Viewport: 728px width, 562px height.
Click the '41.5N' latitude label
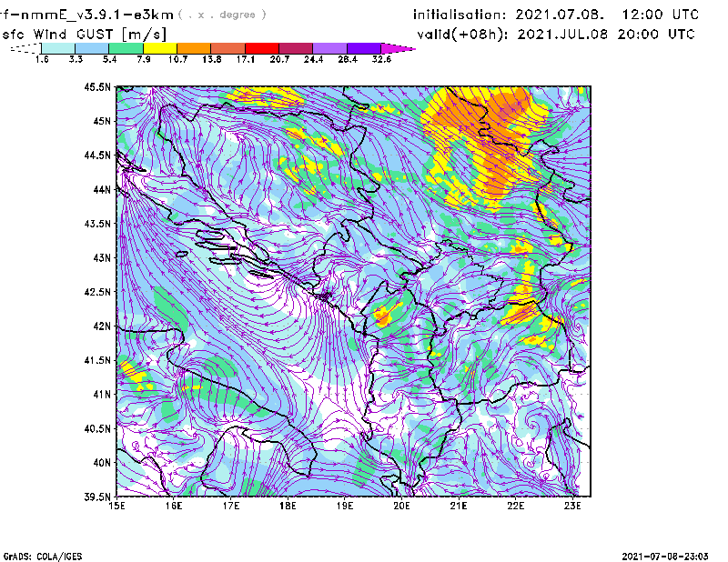pos(97,360)
